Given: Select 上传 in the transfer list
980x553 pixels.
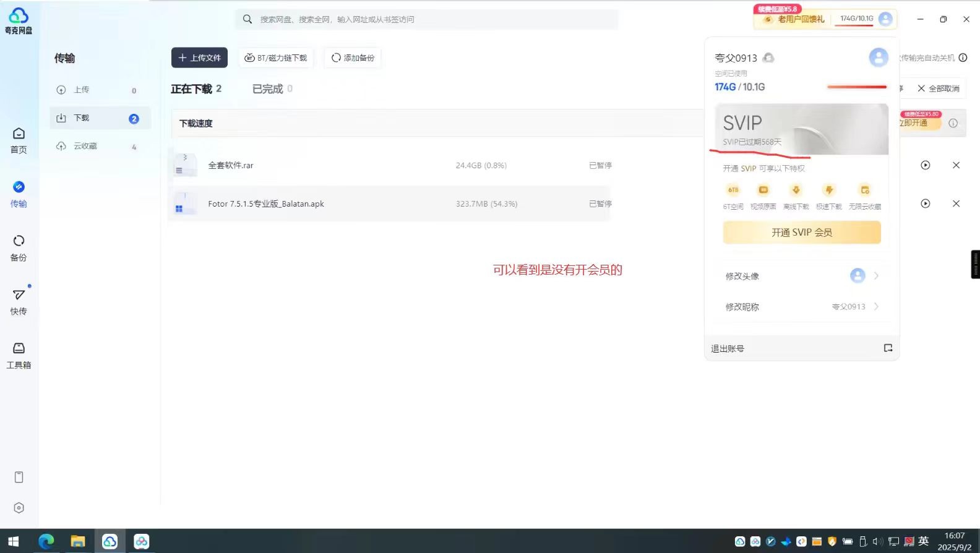Looking at the screenshot, I should (100, 90).
